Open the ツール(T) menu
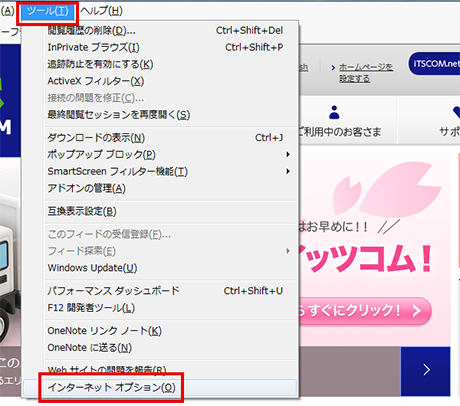 pos(47,12)
